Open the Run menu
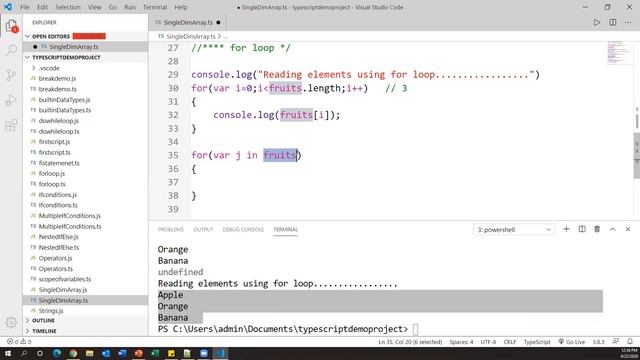 [x=130, y=7]
